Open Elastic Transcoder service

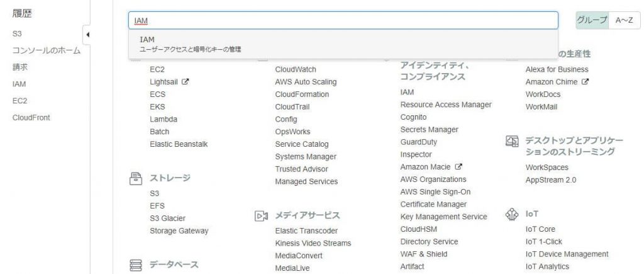tap(306, 231)
